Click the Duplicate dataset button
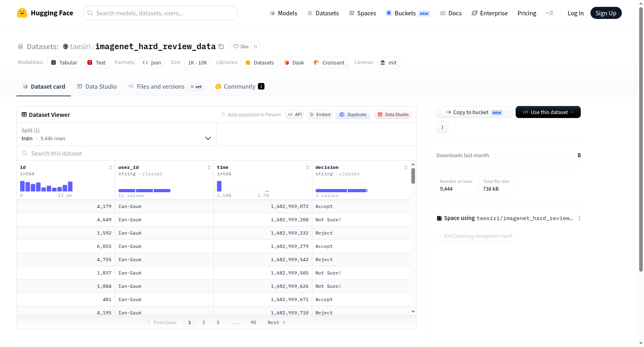Screen dimensions: 644x347 click(x=353, y=114)
